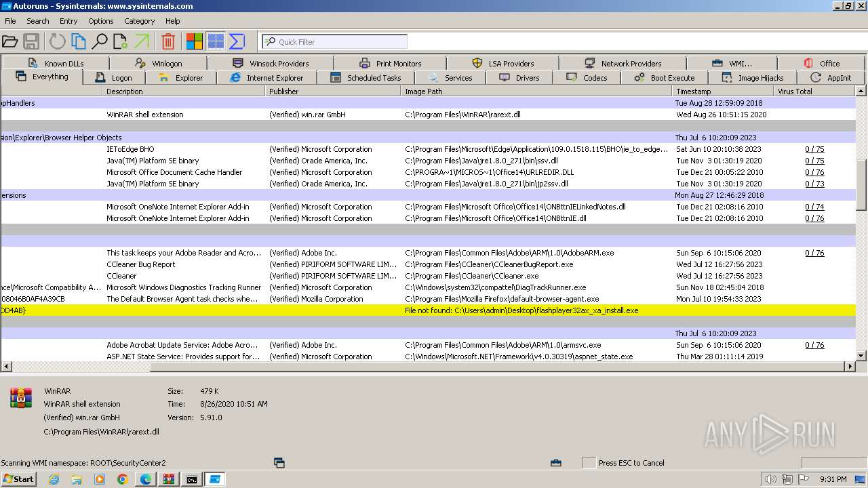Switch to the Scheduled Tasks tab
This screenshot has width=868, height=488.
pyautogui.click(x=366, y=78)
